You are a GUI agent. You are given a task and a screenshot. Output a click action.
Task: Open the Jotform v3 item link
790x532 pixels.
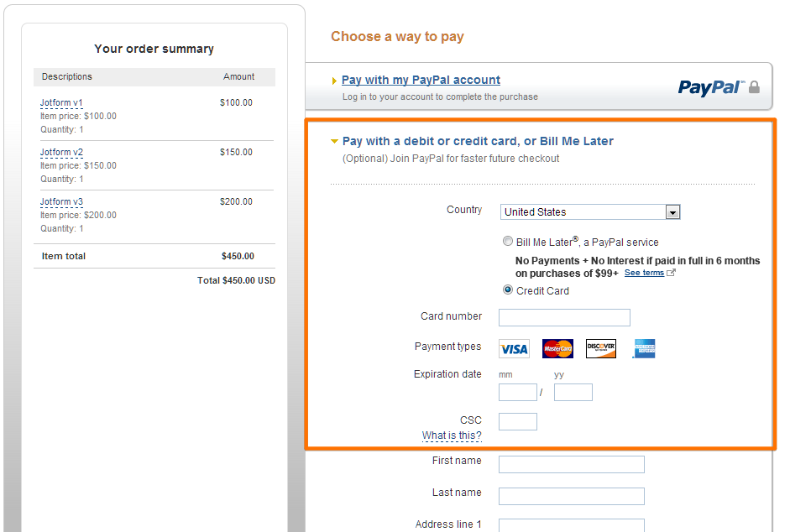pyautogui.click(x=61, y=202)
